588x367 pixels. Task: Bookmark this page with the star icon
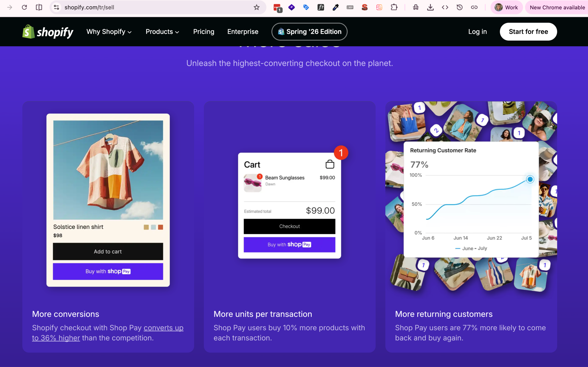[x=257, y=7]
